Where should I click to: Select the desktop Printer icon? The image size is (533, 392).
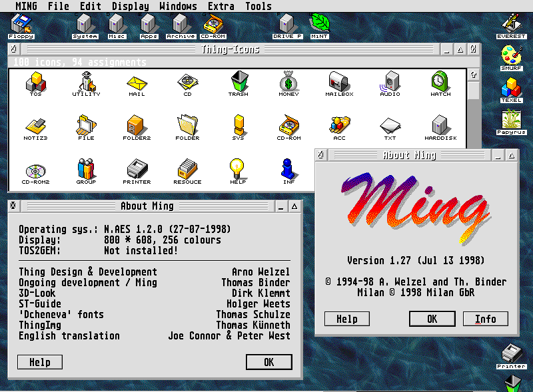(511, 357)
